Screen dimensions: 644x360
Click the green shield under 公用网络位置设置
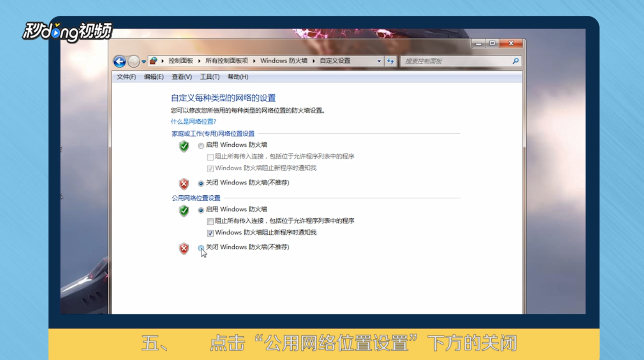pos(183,210)
